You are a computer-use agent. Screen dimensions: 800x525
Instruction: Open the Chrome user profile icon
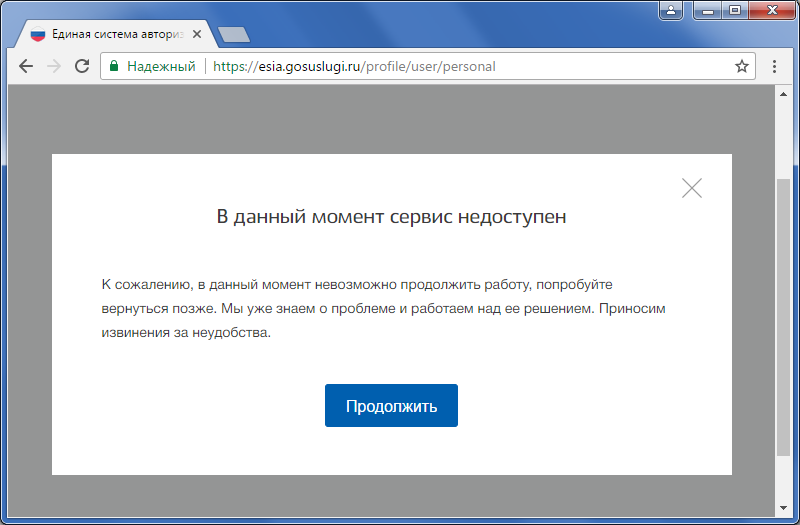point(672,10)
